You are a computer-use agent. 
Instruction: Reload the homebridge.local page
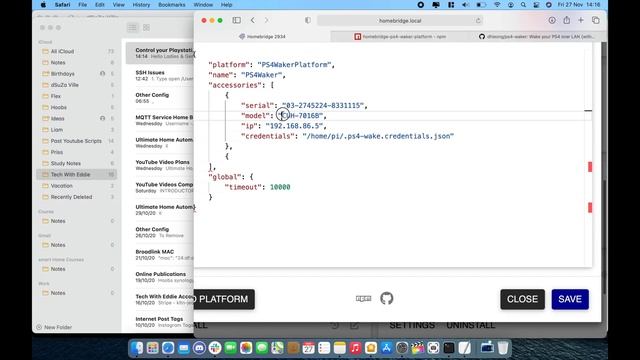(478, 20)
